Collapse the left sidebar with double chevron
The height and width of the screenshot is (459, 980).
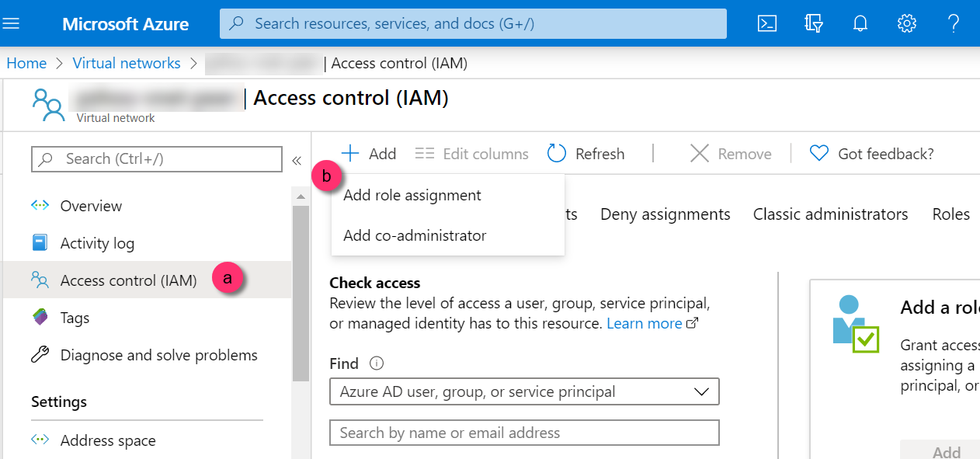coord(296,160)
